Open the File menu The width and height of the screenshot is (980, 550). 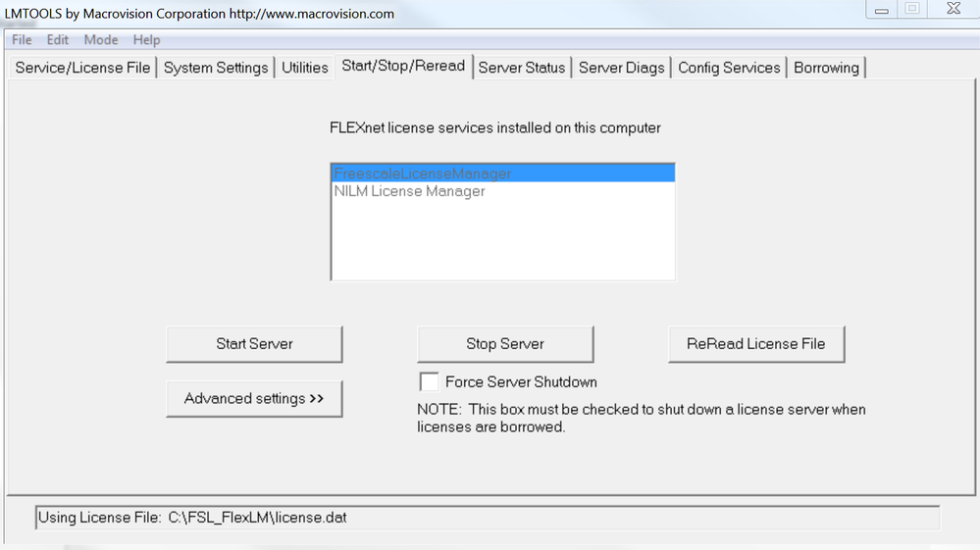tap(22, 40)
